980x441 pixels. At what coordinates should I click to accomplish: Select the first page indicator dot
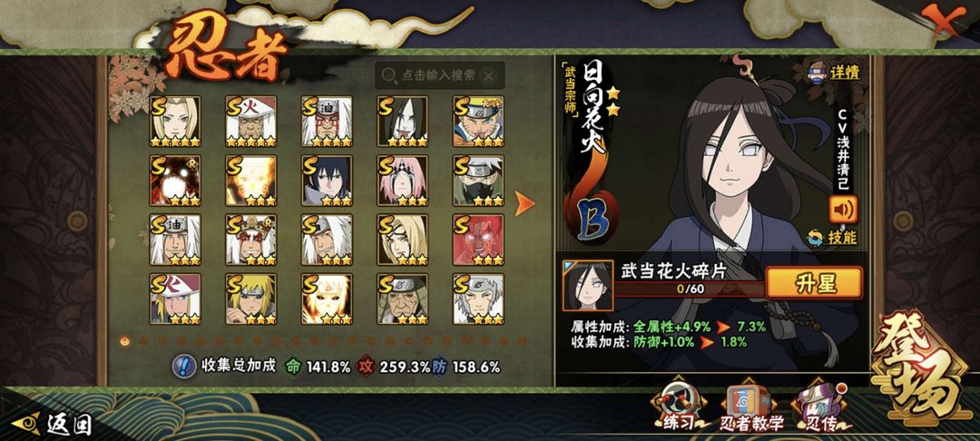[x=124, y=341]
